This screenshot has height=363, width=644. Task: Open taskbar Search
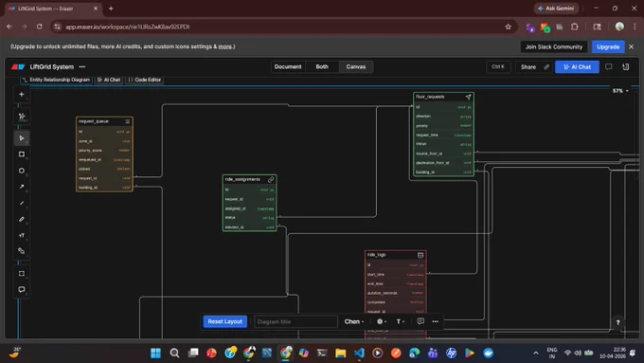tap(174, 353)
